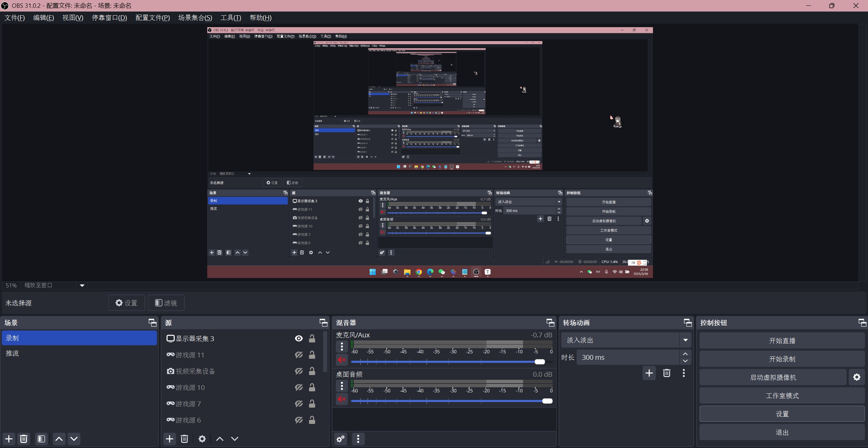Open source properties gear icon

(202, 439)
